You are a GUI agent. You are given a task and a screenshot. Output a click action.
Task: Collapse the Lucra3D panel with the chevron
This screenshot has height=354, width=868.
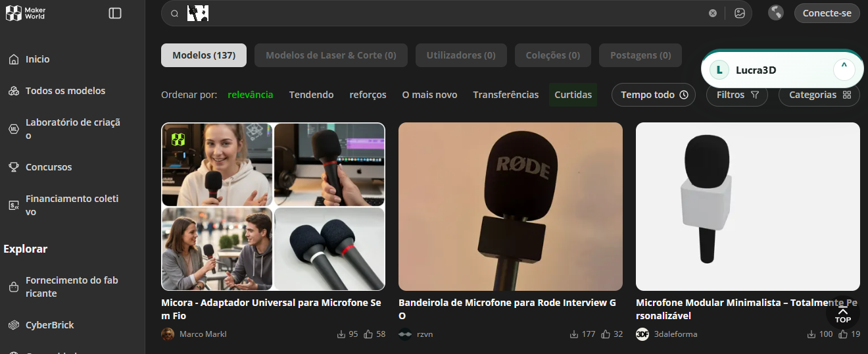coord(844,69)
